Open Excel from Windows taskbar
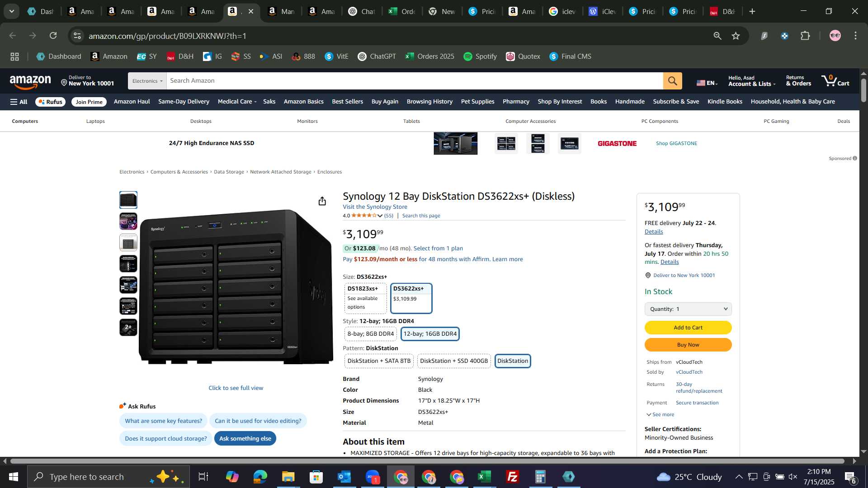The width and height of the screenshot is (868, 488). [484, 477]
